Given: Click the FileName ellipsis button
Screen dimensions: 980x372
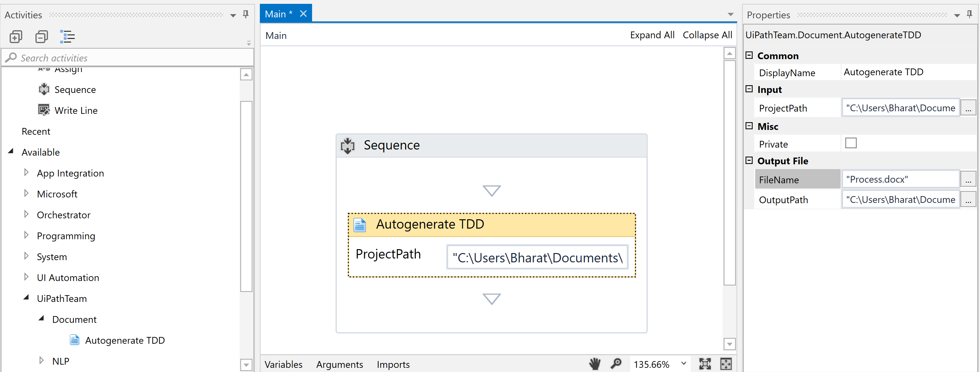Looking at the screenshot, I should coord(968,180).
